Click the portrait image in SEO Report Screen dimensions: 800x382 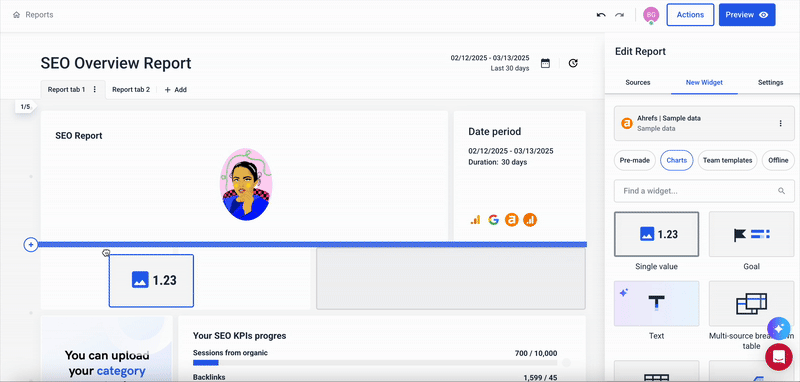[246, 185]
